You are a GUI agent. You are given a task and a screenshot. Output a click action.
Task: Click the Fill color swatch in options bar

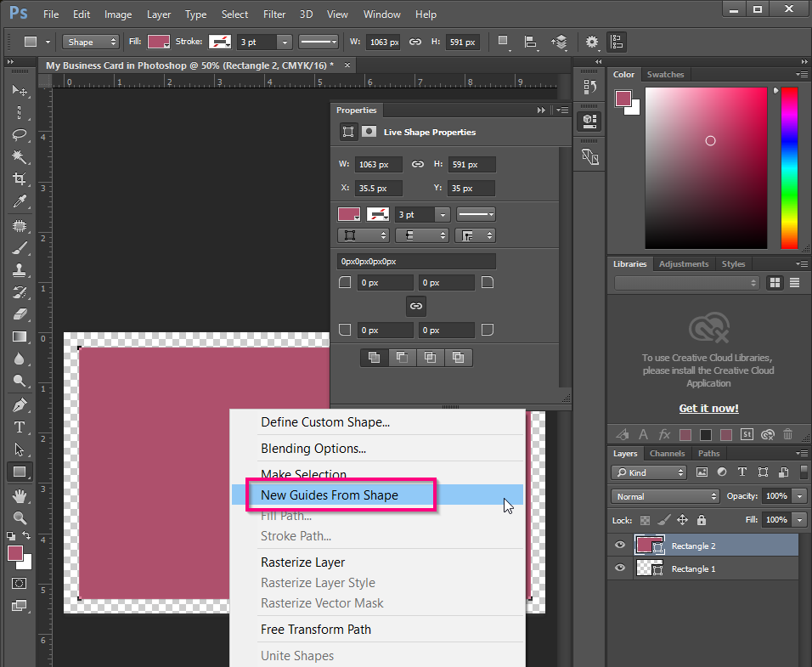tap(158, 41)
